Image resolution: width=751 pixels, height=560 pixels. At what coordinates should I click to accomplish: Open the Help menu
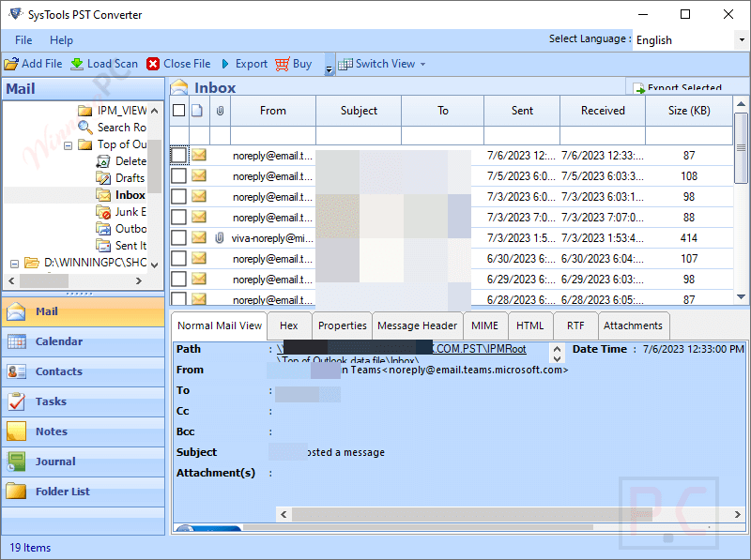tap(61, 40)
